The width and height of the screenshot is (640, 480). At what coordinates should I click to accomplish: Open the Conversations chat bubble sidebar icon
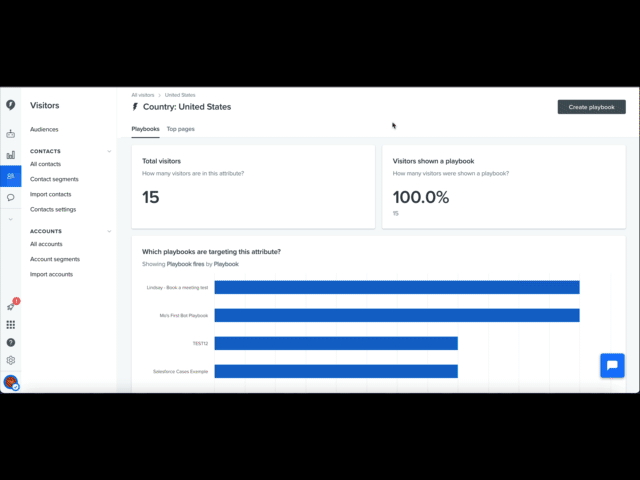[11, 198]
